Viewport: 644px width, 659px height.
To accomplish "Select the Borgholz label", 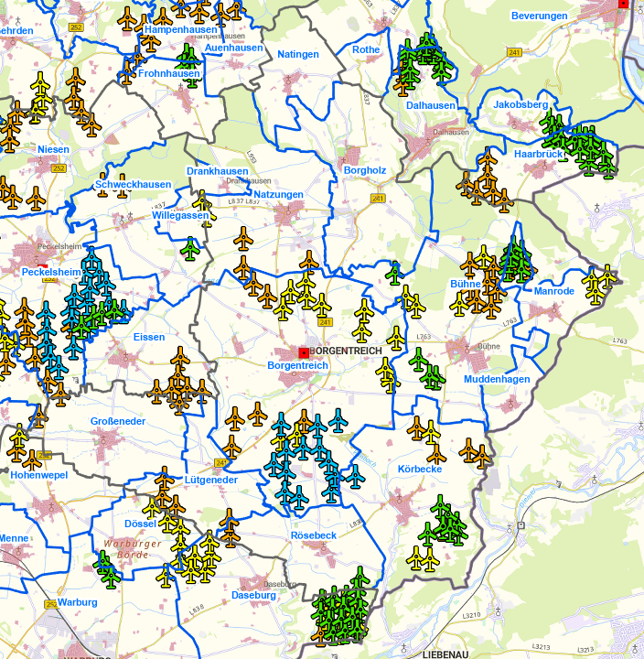I will 365,170.
